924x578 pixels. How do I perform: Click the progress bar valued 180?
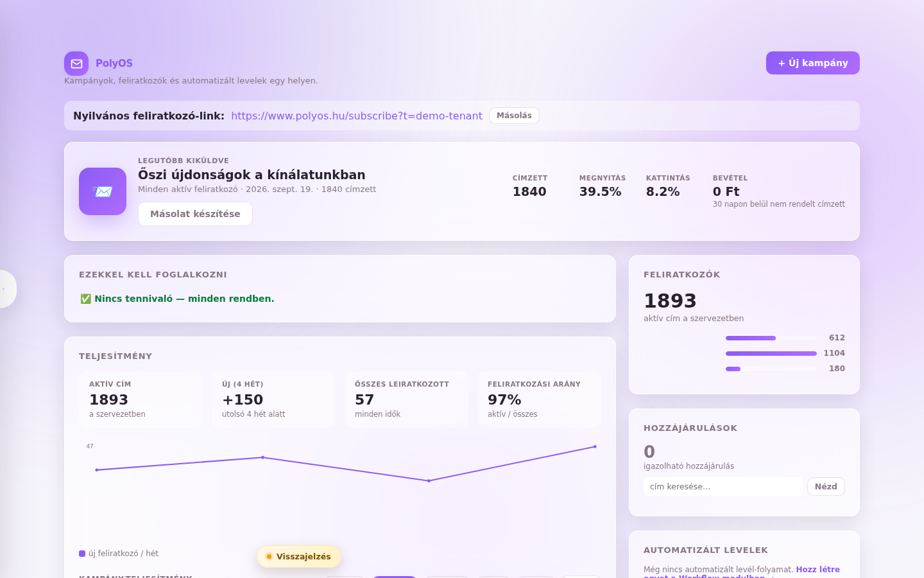pos(771,369)
